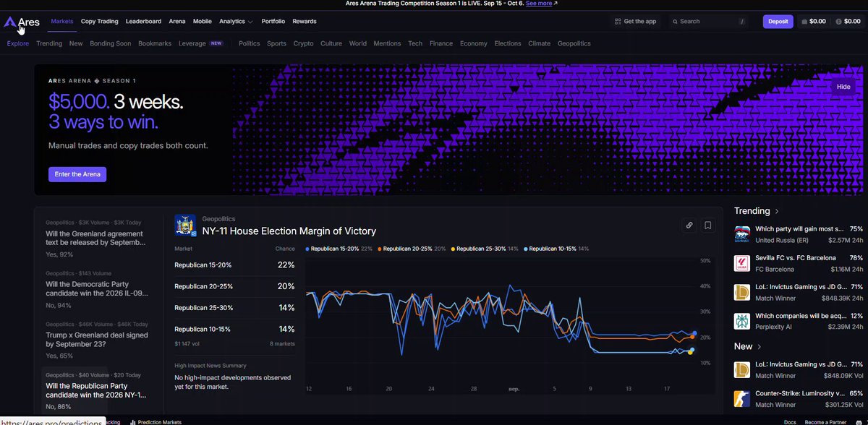This screenshot has width=868, height=425.
Task: Click the Prediction Markets chart icon in footer
Action: (132, 422)
